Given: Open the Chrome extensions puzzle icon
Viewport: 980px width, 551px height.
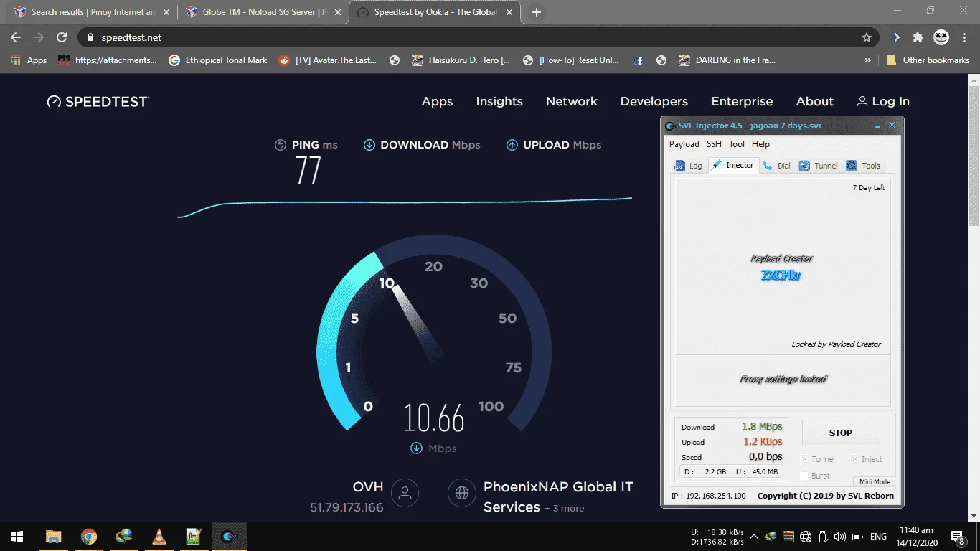Looking at the screenshot, I should [x=918, y=37].
